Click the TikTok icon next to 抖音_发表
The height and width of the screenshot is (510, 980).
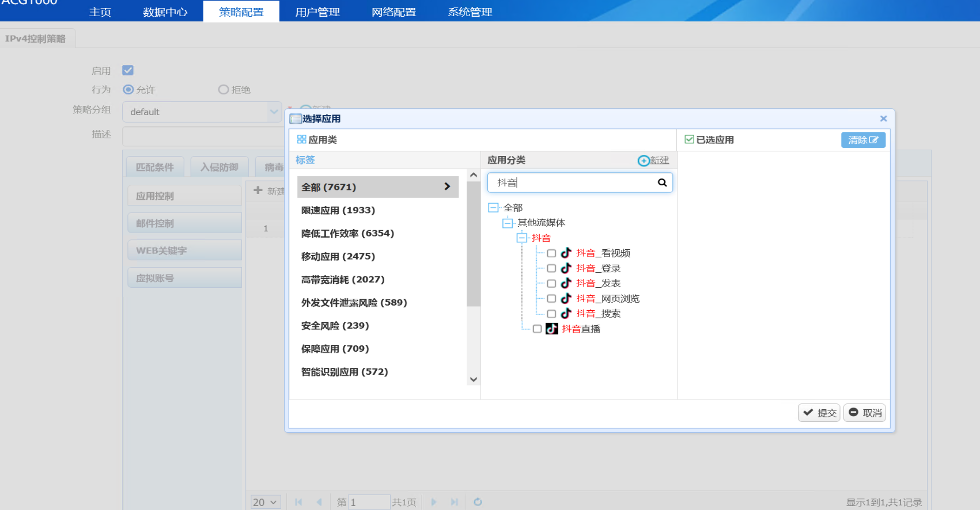566,283
